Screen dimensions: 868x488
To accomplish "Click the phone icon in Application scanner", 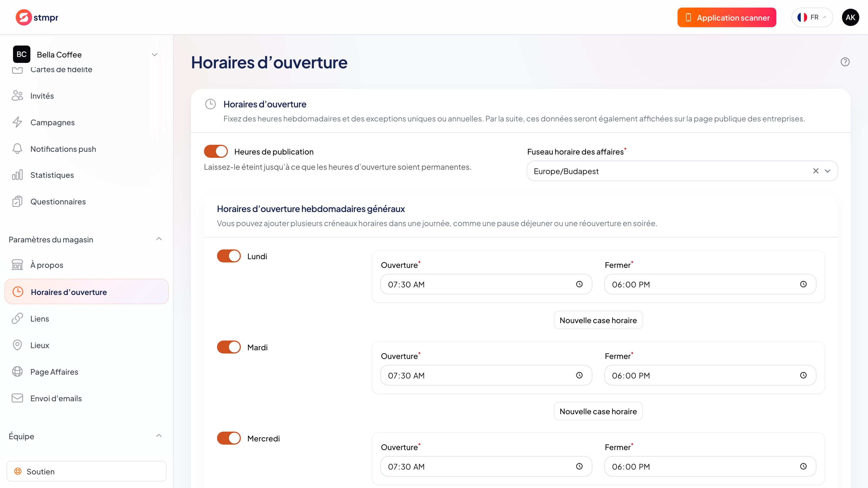I will pyautogui.click(x=688, y=18).
